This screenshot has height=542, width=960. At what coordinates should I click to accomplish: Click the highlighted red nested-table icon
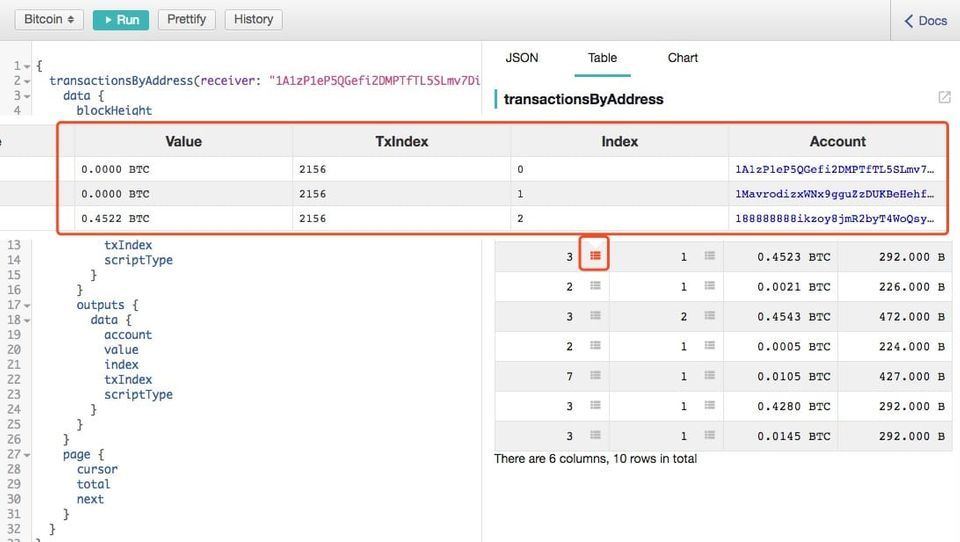pyautogui.click(x=595, y=256)
